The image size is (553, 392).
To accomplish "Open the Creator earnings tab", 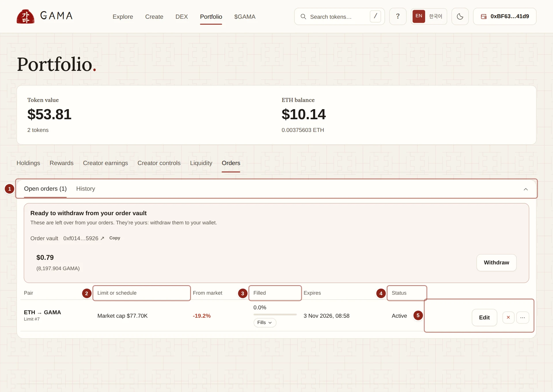I will [x=105, y=163].
